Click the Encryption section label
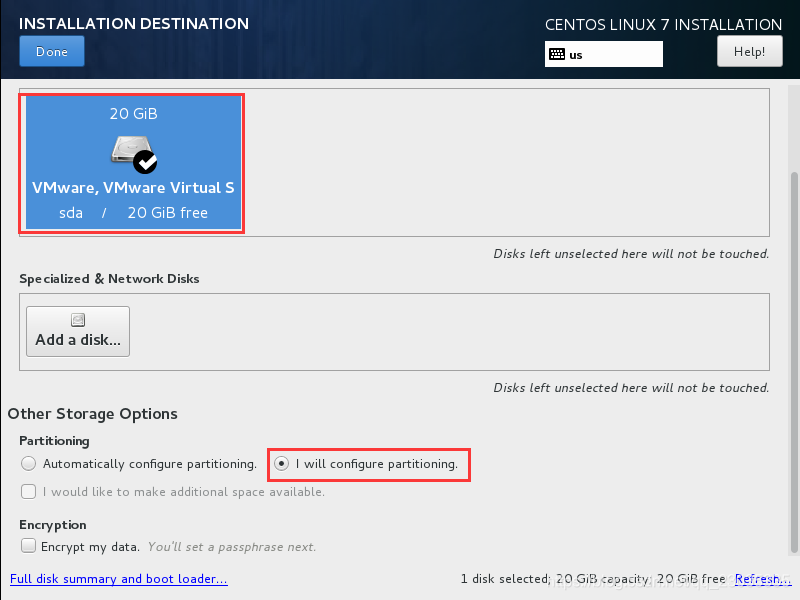The width and height of the screenshot is (800, 600). [53, 525]
